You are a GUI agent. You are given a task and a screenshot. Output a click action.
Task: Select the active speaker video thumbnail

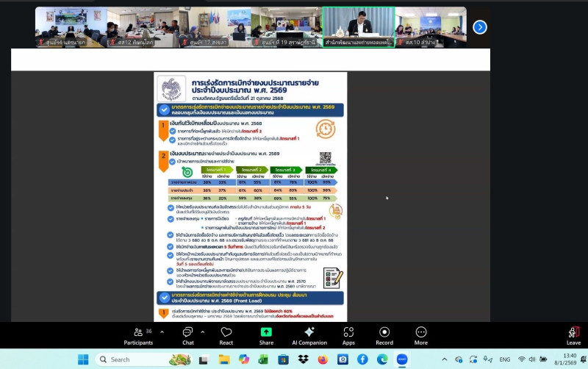click(x=359, y=27)
